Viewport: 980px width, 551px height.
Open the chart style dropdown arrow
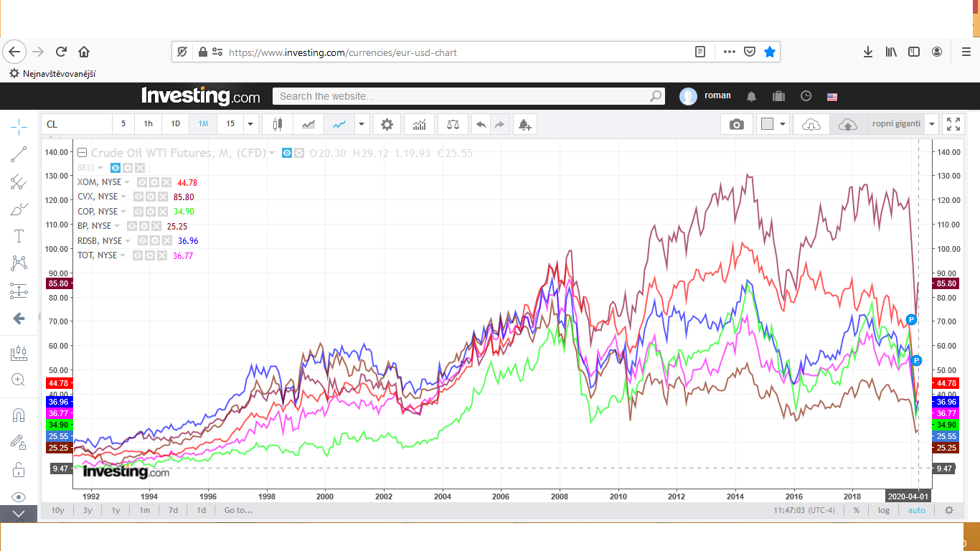click(362, 124)
